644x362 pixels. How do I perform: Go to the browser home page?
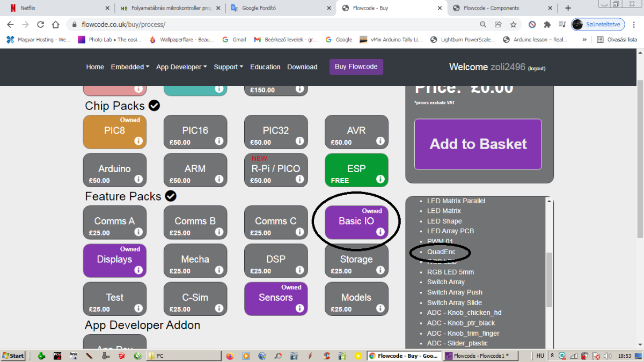pyautogui.click(x=56, y=25)
